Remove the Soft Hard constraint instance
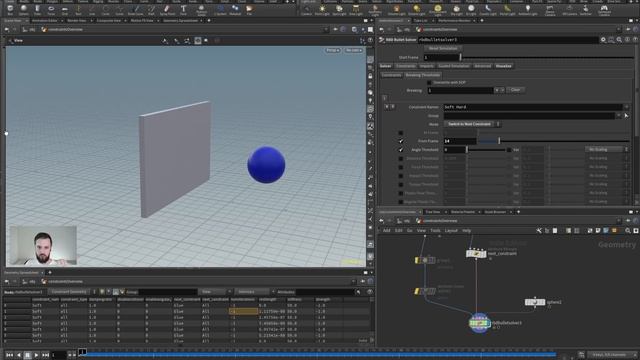The width and height of the screenshot is (640, 360). click(387, 107)
